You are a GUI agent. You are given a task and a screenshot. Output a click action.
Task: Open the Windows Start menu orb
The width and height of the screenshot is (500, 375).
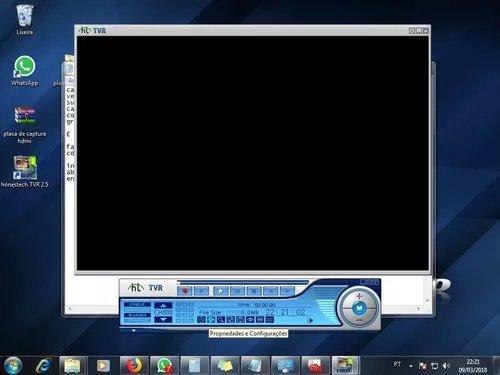[13, 365]
